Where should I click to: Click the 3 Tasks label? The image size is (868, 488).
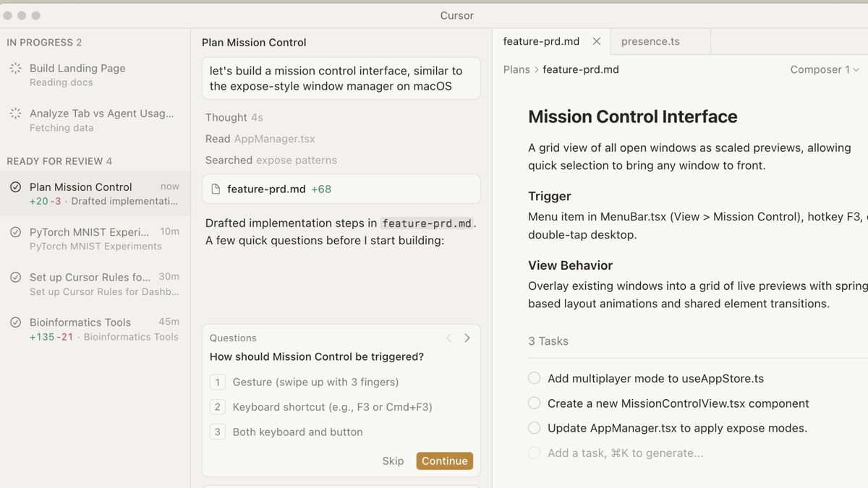548,341
